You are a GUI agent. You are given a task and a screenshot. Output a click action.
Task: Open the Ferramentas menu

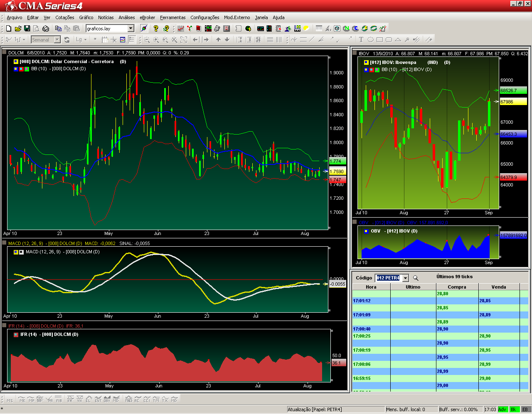click(173, 17)
